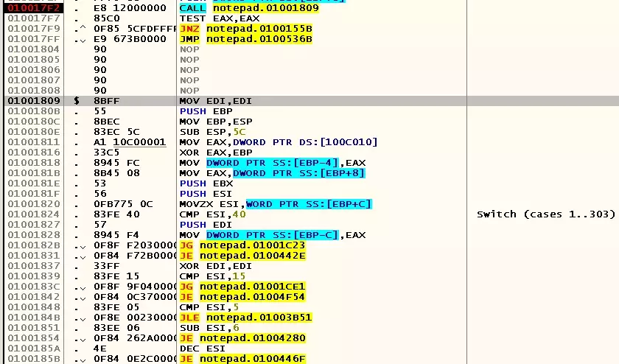The image size is (619, 364).
Task: Click JMP notepad.0100536B instruction
Action: click(246, 39)
